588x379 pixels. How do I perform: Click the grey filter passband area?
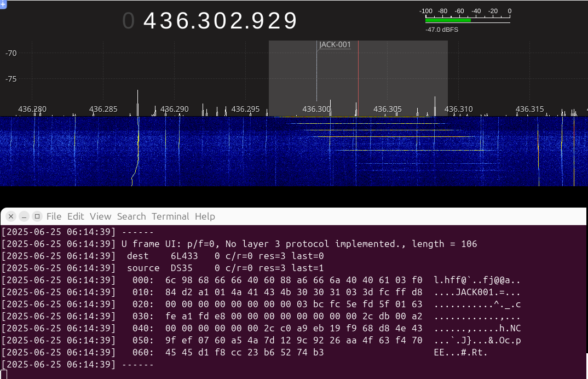point(358,78)
